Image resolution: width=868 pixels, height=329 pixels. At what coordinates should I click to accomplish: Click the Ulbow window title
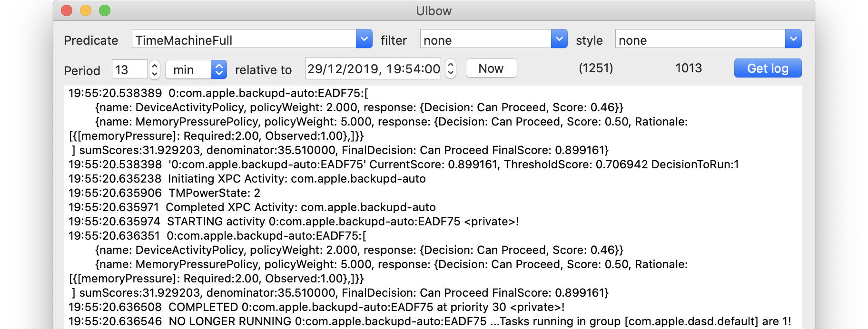(434, 10)
